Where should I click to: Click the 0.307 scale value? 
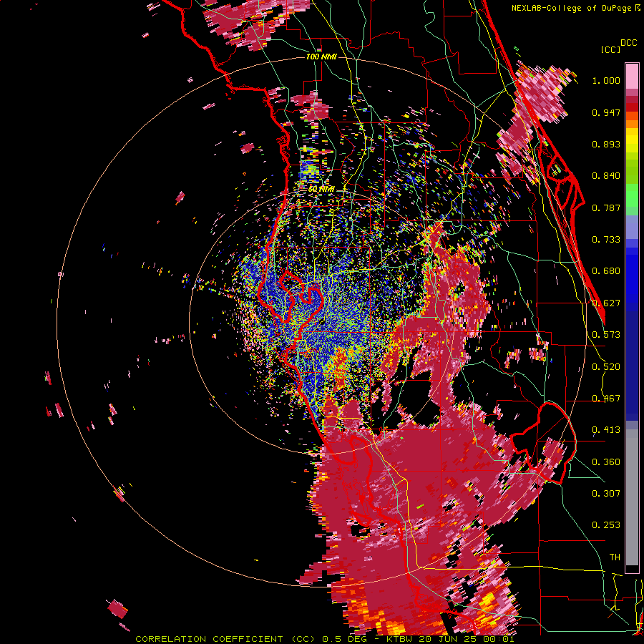(x=606, y=494)
